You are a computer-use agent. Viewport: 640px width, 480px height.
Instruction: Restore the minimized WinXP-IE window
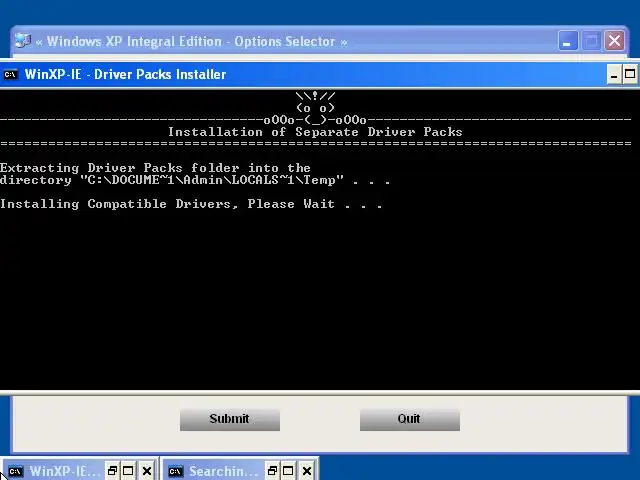(112, 471)
